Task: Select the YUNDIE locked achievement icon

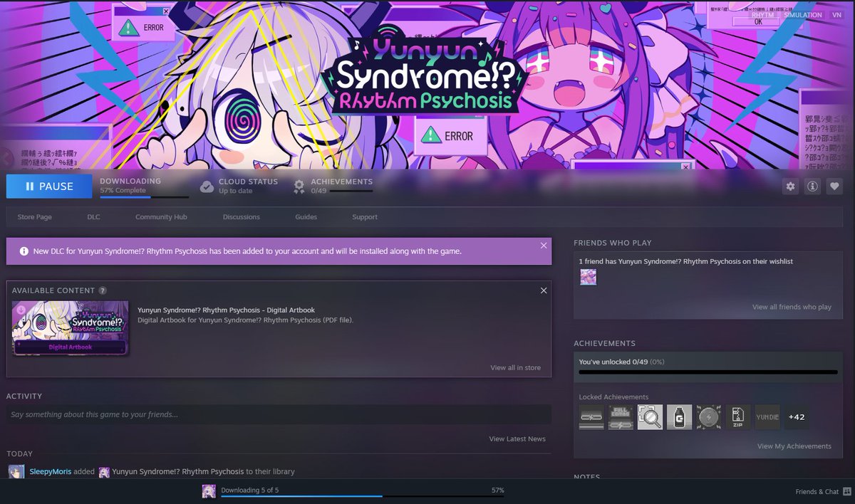Action: click(767, 417)
